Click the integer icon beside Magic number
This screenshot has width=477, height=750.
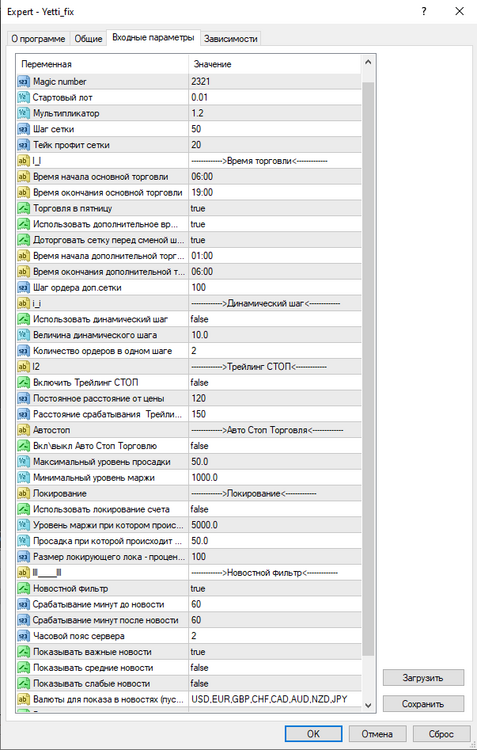[23, 82]
